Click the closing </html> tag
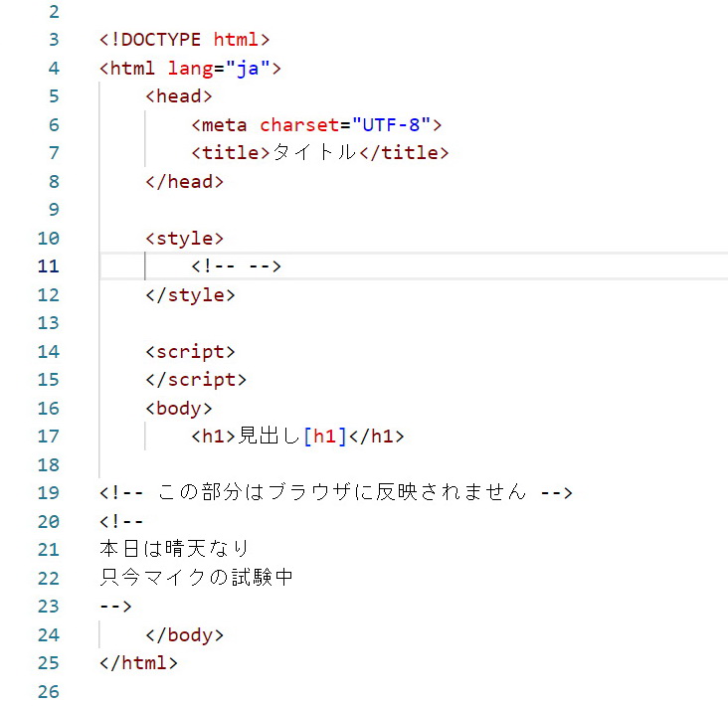728x706 pixels. point(138,663)
